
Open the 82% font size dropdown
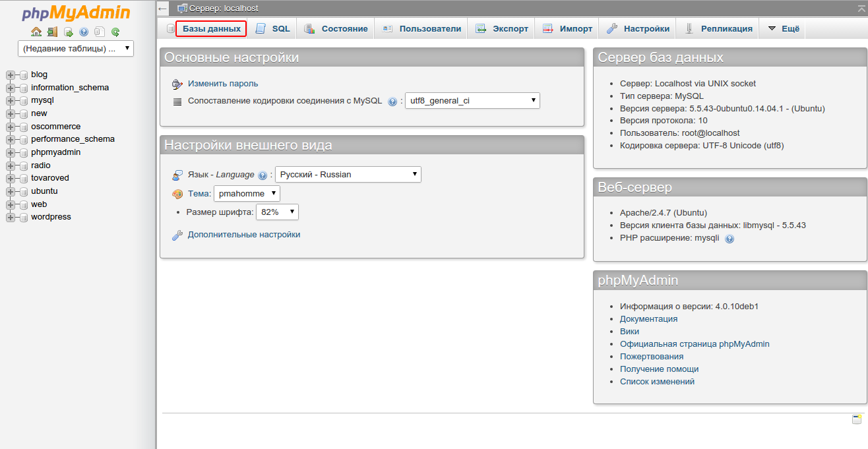pos(278,212)
